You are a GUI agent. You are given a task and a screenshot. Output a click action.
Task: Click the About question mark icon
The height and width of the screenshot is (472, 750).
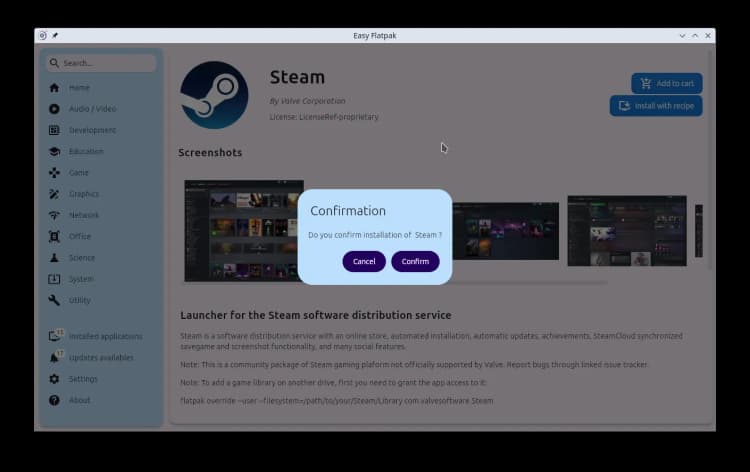click(54, 400)
